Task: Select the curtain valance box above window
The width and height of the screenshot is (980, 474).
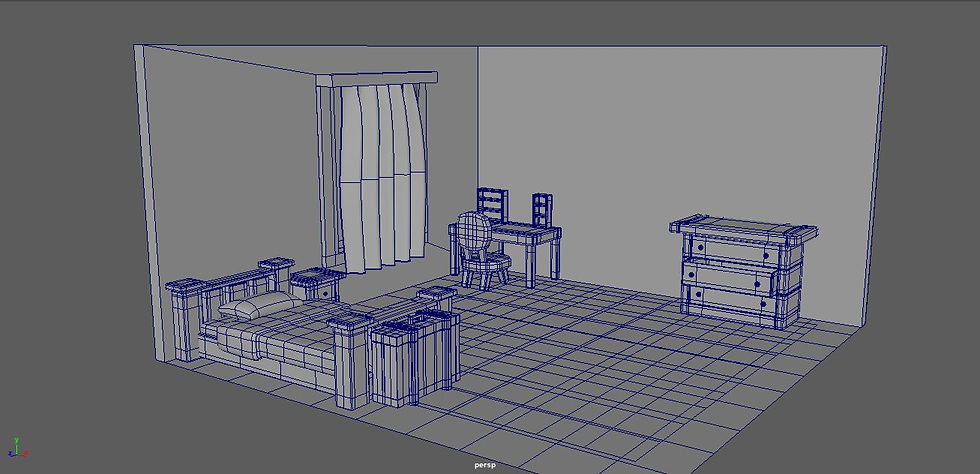Action: pos(376,79)
